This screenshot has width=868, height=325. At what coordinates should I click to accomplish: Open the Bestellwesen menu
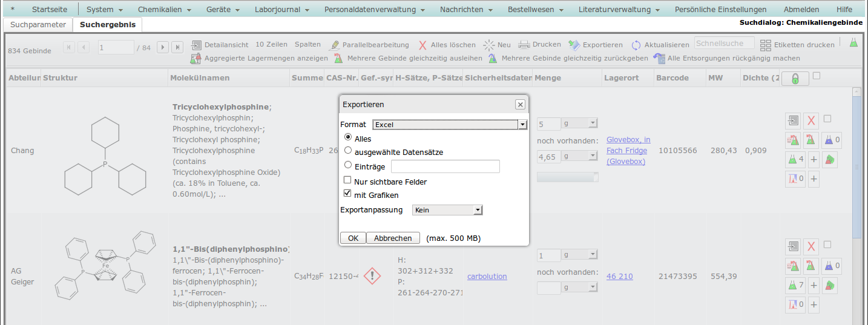[535, 10]
